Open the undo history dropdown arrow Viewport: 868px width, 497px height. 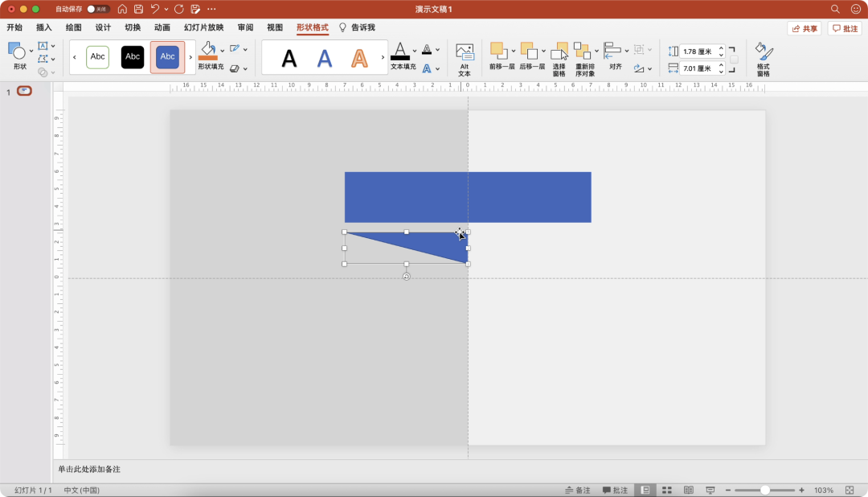click(x=166, y=9)
